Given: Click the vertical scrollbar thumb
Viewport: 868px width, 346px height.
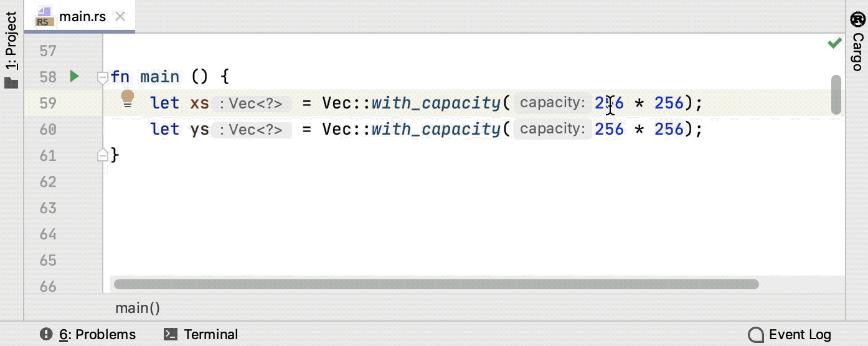Looking at the screenshot, I should [x=836, y=95].
